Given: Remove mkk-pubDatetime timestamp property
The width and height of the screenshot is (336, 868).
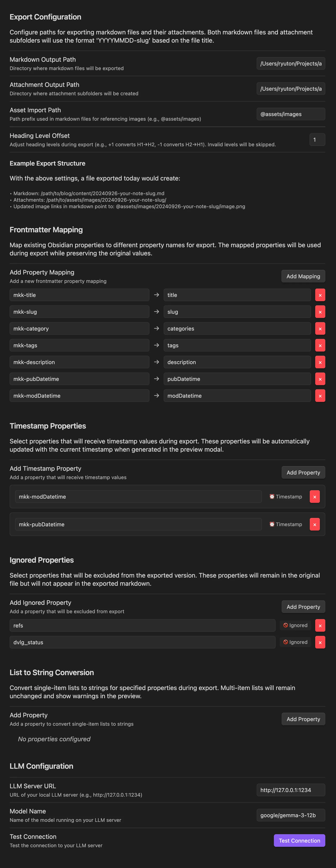Looking at the screenshot, I should [314, 524].
